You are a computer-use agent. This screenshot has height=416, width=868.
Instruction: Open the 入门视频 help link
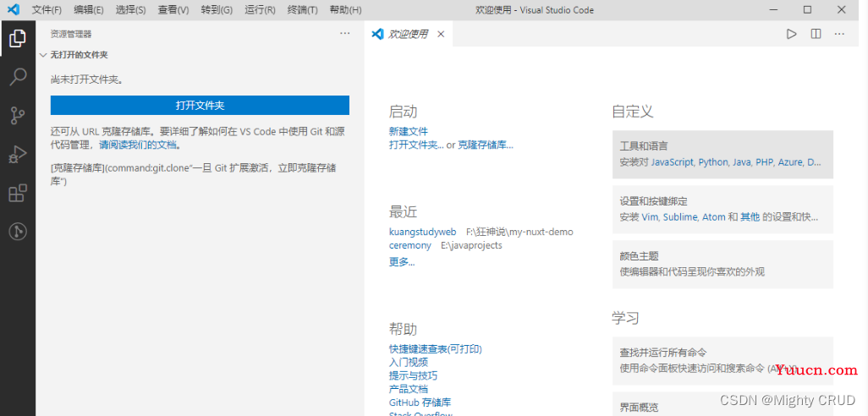pos(409,363)
